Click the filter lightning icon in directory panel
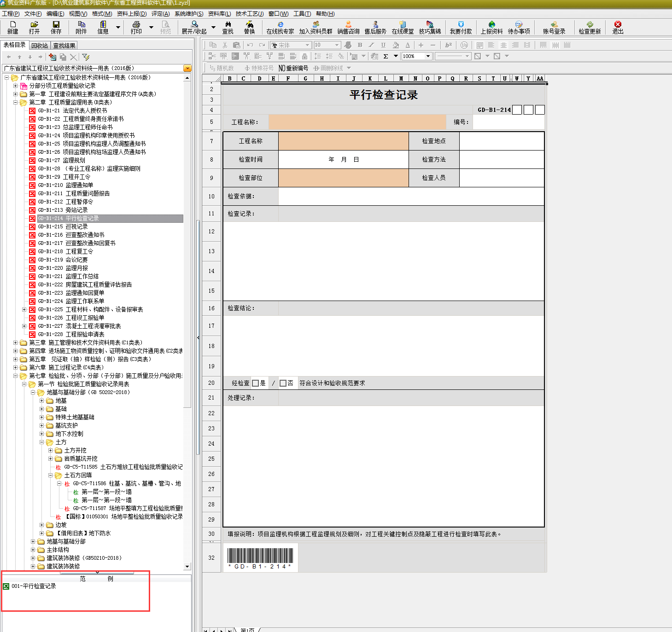 86,57
